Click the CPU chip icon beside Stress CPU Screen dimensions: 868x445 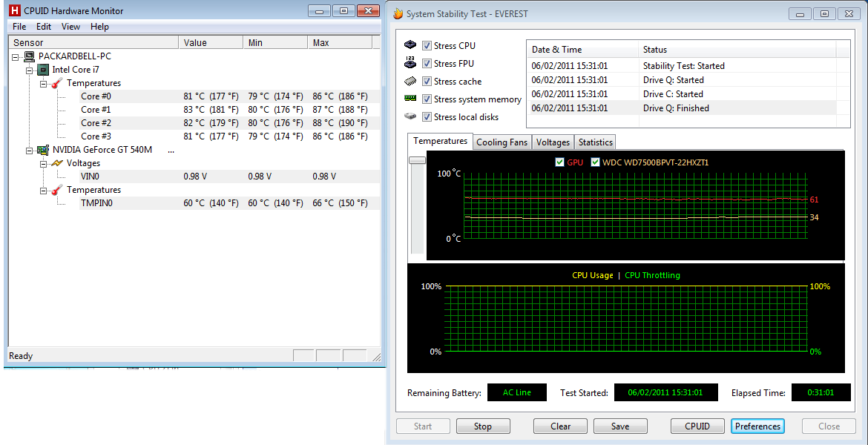[410, 46]
